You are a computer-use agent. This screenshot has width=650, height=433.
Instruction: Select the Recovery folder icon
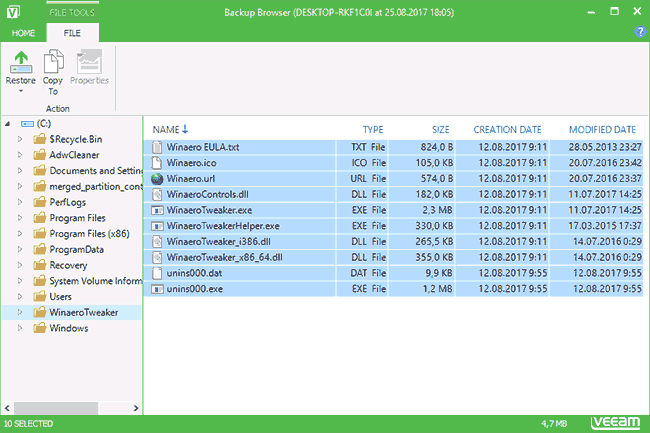pyautogui.click(x=40, y=265)
